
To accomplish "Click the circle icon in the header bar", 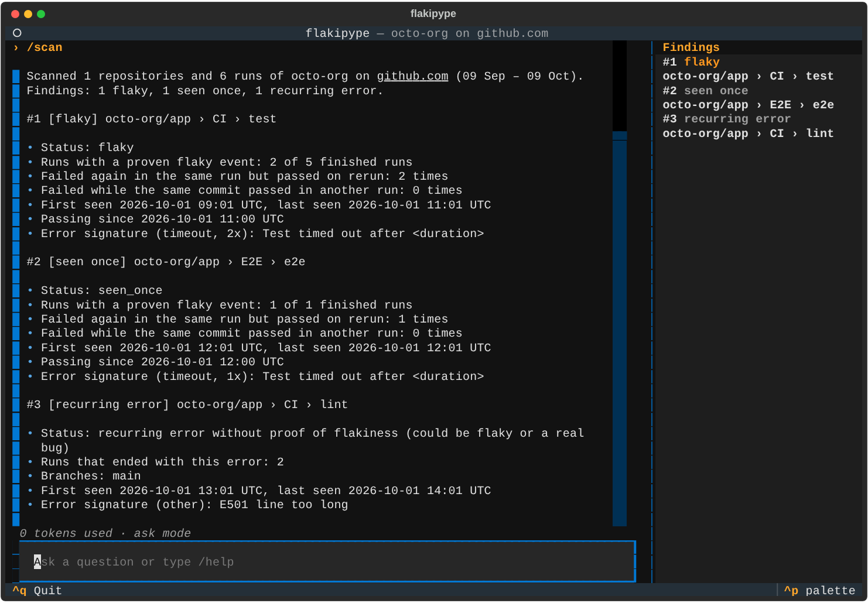I will coord(17,33).
